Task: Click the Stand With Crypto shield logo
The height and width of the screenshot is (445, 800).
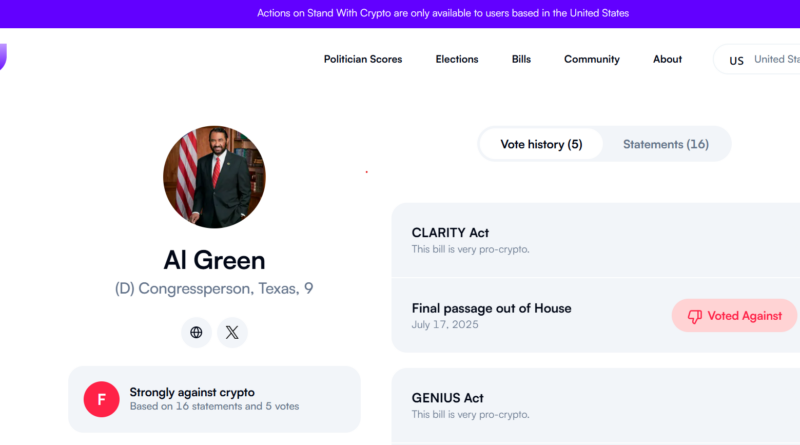Action: coord(3,57)
